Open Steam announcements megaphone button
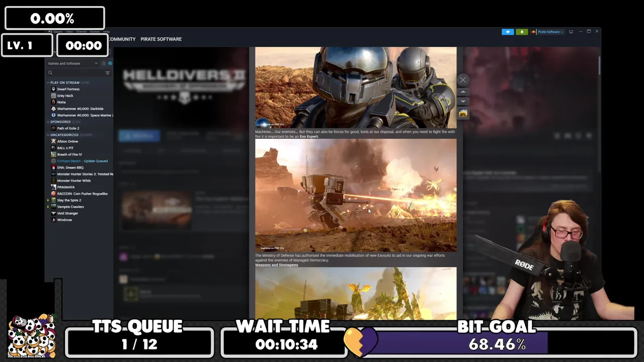This screenshot has width=644, height=362. click(508, 32)
